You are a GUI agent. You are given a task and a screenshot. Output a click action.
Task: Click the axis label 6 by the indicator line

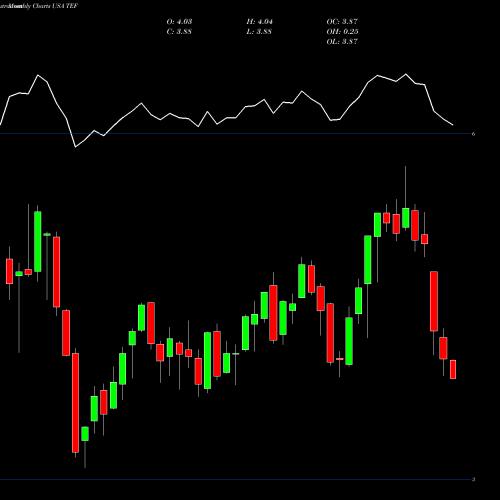[x=473, y=134]
